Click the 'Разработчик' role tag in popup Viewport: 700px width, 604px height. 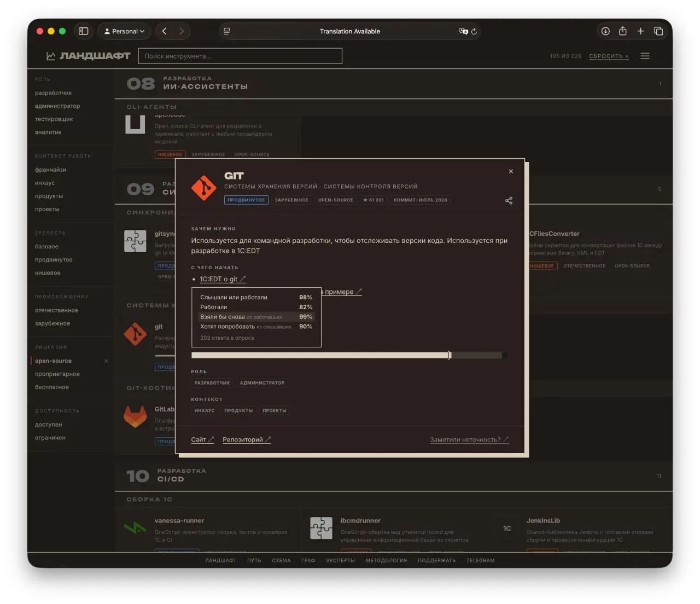[x=212, y=383]
